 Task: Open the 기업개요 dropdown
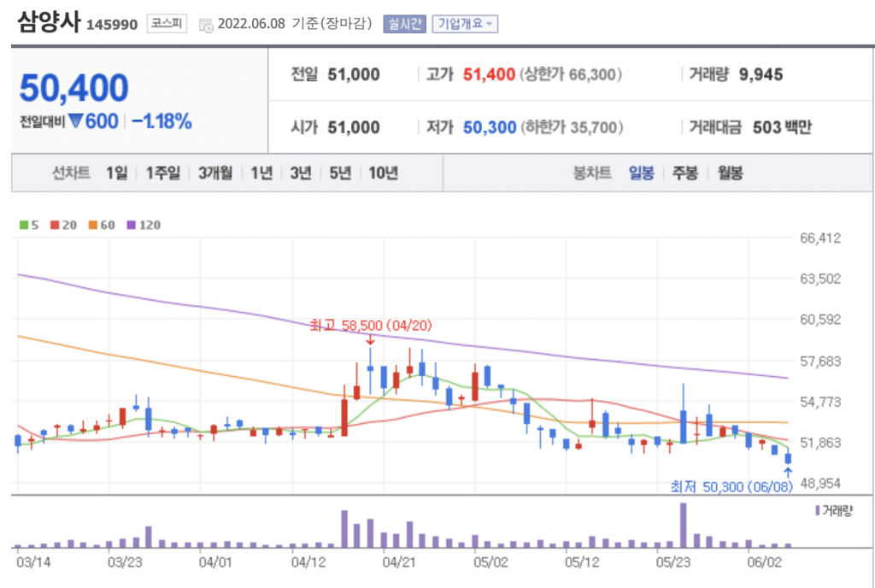point(465,24)
